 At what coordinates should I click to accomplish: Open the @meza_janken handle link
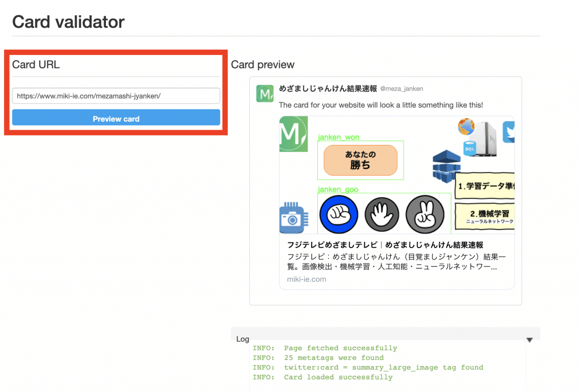(402, 89)
